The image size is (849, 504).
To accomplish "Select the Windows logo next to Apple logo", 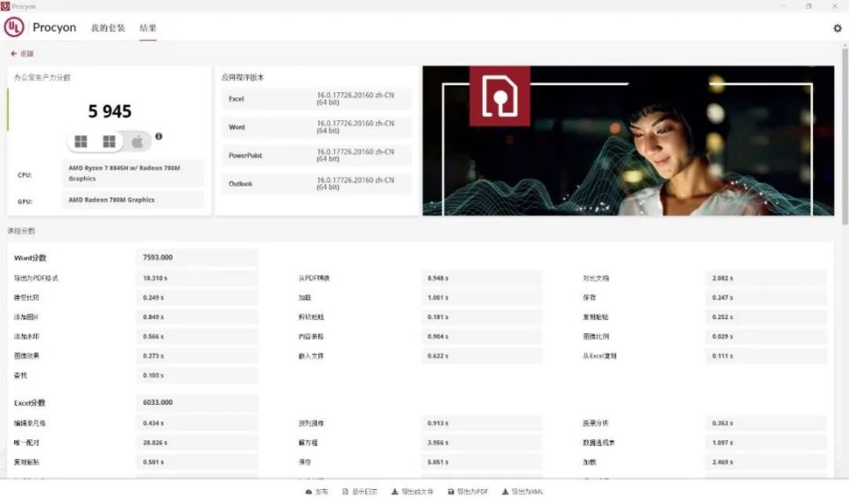I will pyautogui.click(x=109, y=141).
